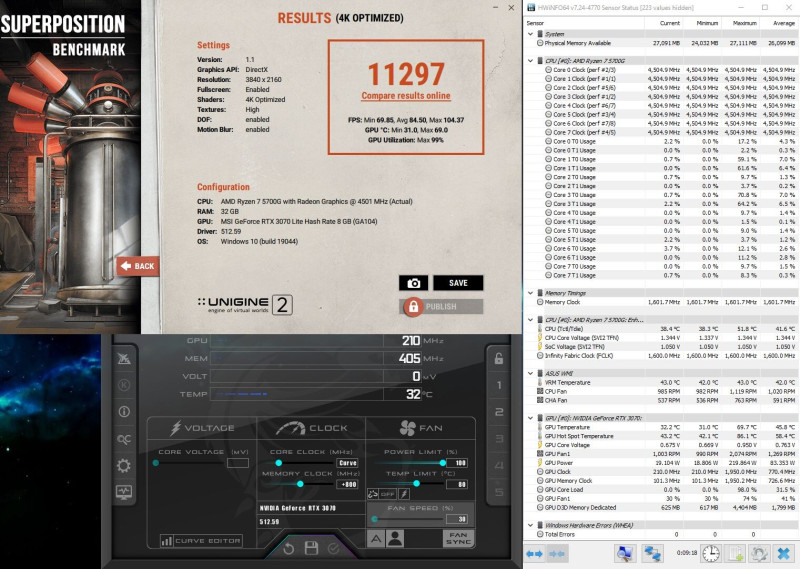The image size is (800, 569).
Task: Open the 'Compare results online' link
Action: 406,96
